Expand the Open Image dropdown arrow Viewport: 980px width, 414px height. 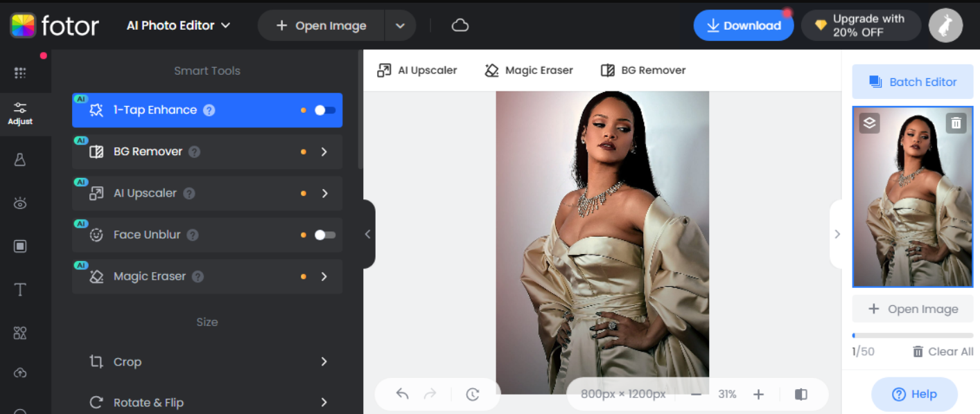400,26
